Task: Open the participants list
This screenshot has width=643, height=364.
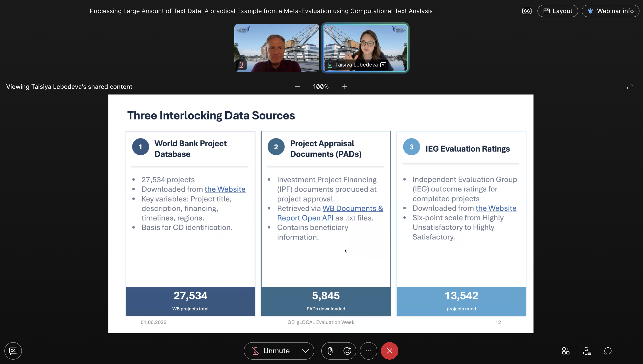Action: [587, 351]
